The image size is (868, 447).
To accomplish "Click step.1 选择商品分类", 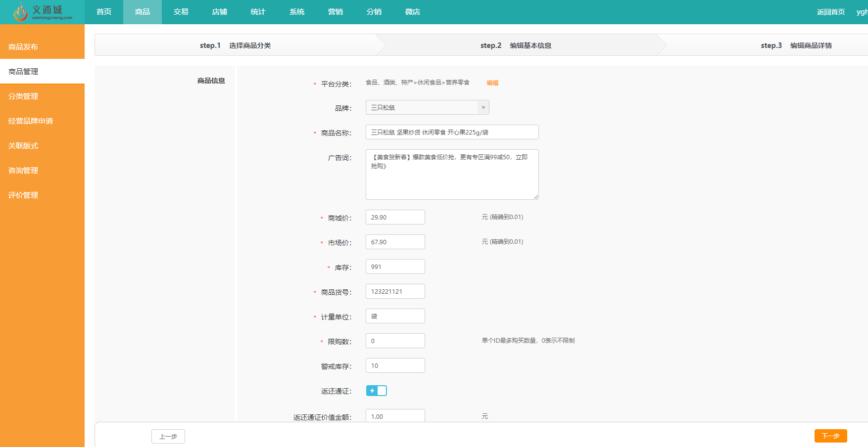I will click(235, 45).
